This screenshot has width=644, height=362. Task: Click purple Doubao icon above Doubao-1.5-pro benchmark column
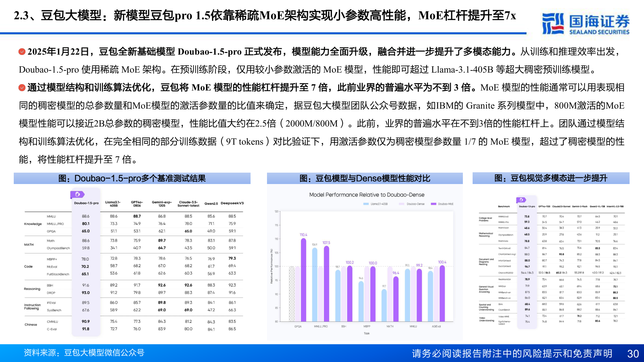(77, 194)
